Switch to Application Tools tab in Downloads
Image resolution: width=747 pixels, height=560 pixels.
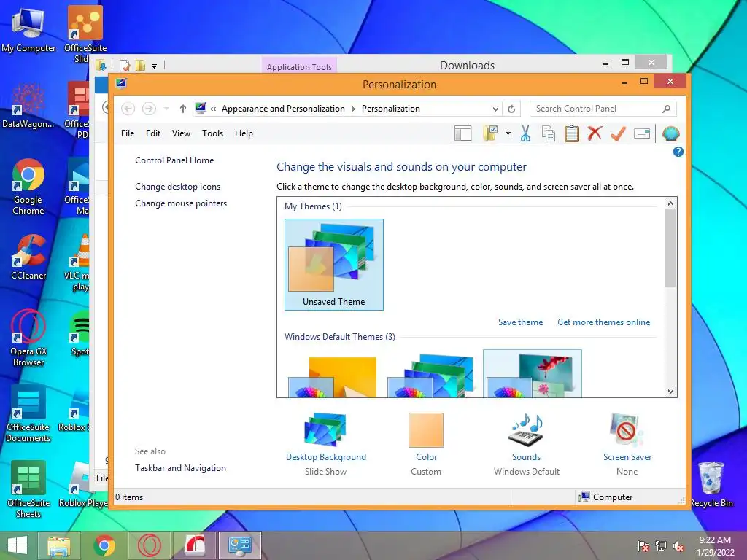pos(299,66)
